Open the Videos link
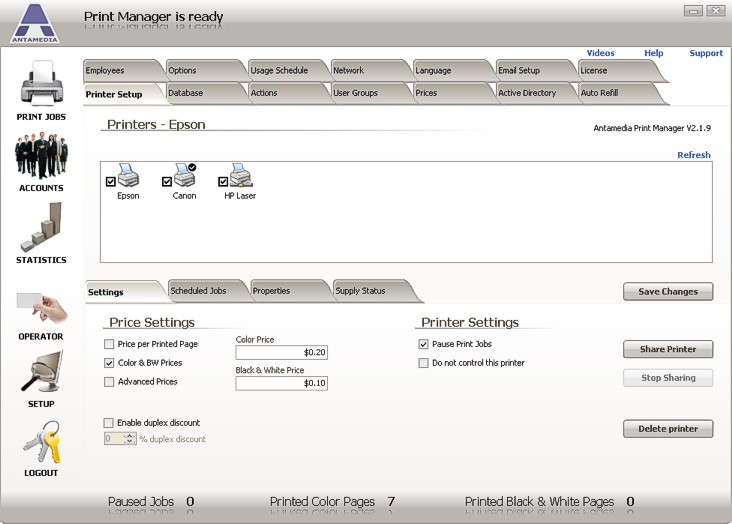 point(600,53)
